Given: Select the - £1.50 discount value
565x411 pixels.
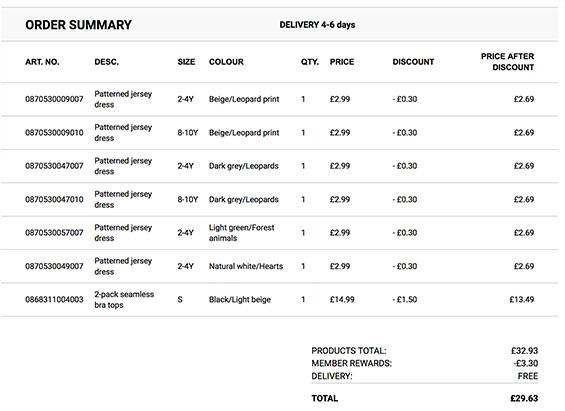Looking at the screenshot, I should pos(405,299).
